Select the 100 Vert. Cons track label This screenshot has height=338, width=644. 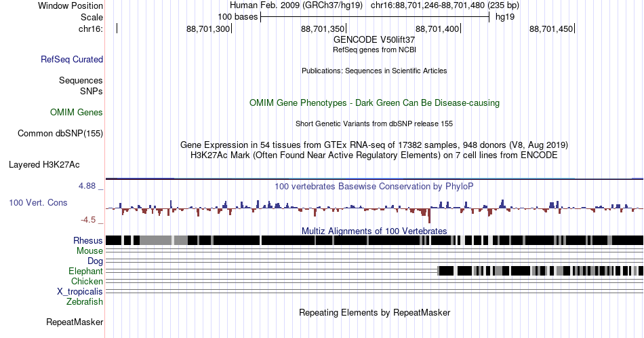[38, 202]
